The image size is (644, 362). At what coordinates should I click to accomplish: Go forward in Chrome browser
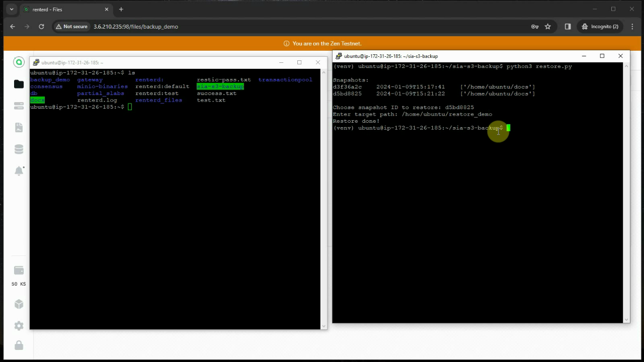point(27,27)
